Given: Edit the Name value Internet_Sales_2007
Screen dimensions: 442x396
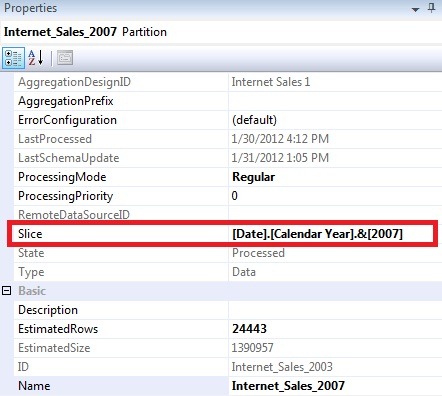Looking at the screenshot, I should 288,386.
